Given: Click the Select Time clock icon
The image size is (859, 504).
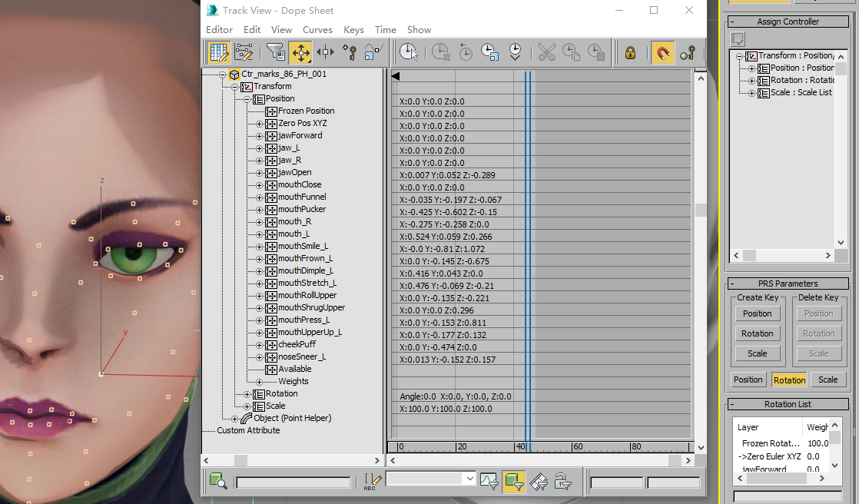Looking at the screenshot, I should point(409,52).
